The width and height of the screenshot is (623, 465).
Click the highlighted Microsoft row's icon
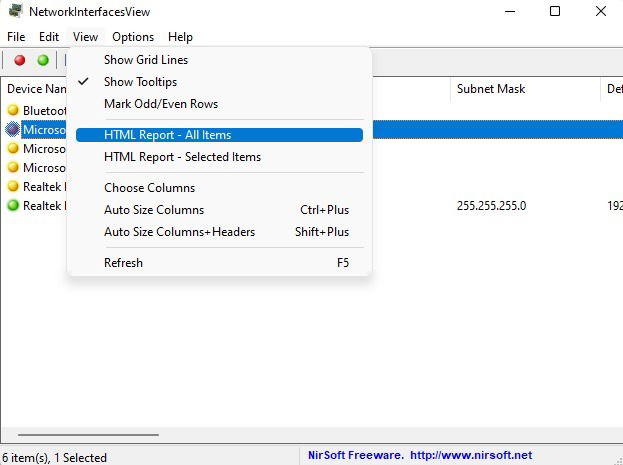click(13, 129)
